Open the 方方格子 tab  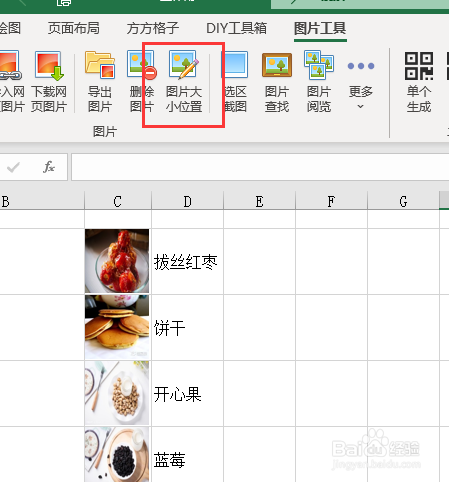click(153, 28)
